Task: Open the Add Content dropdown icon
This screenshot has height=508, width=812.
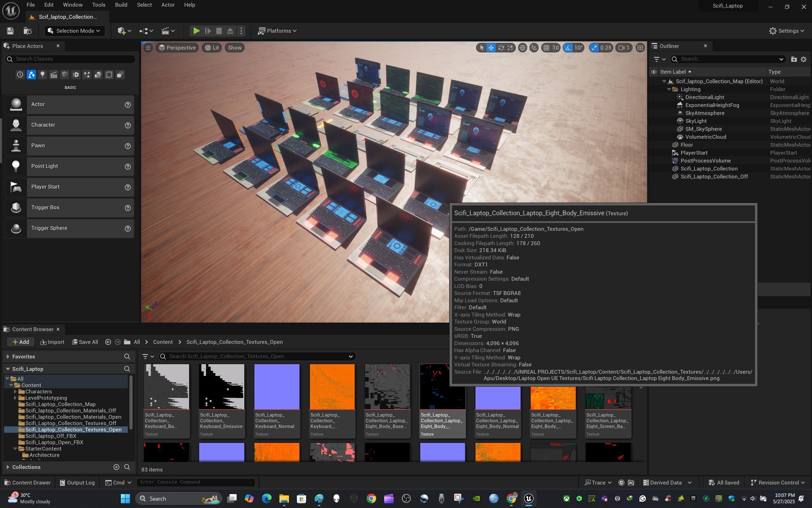Action: point(124,31)
